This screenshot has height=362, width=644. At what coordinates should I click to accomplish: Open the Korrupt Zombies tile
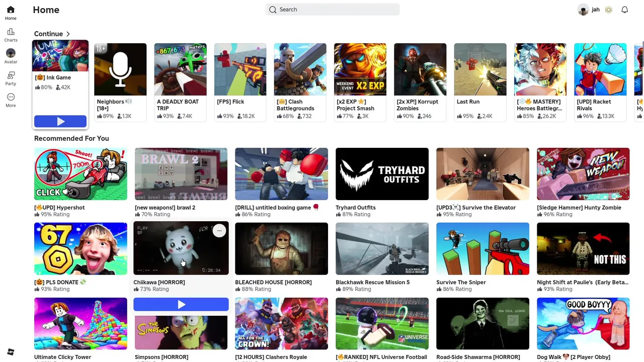[420, 82]
